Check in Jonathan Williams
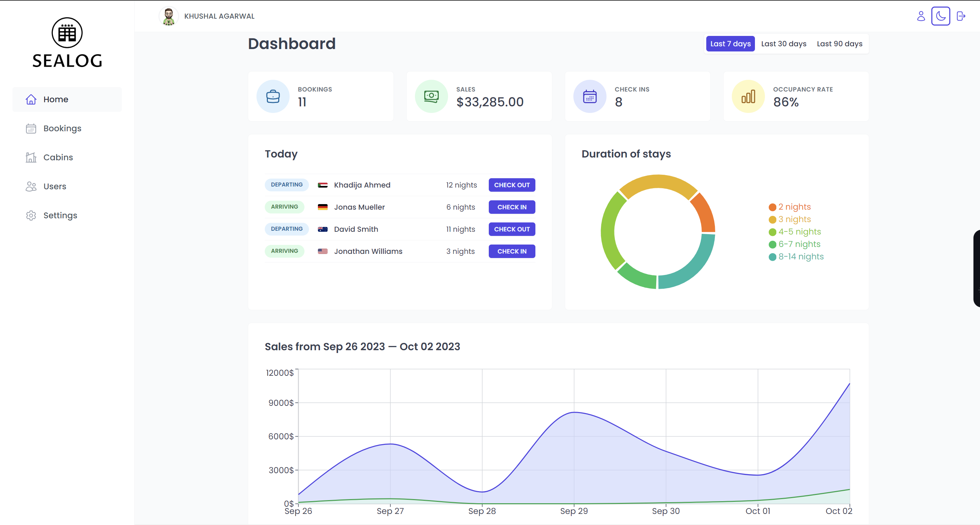Image resolution: width=980 pixels, height=525 pixels. (512, 251)
